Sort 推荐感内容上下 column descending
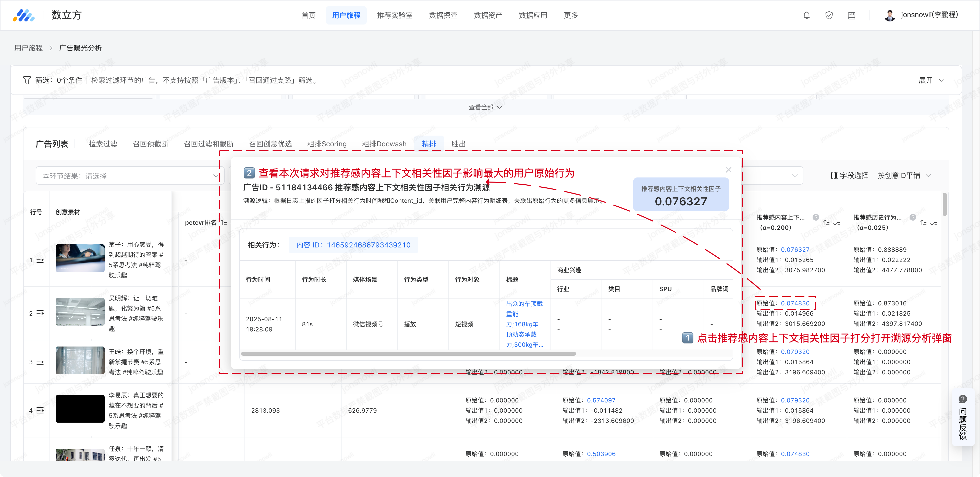The image size is (980, 477). [x=837, y=222]
